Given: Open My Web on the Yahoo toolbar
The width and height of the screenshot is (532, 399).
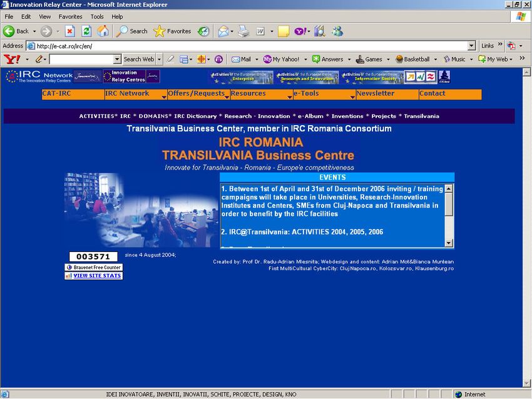Looking at the screenshot, I should (493, 59).
